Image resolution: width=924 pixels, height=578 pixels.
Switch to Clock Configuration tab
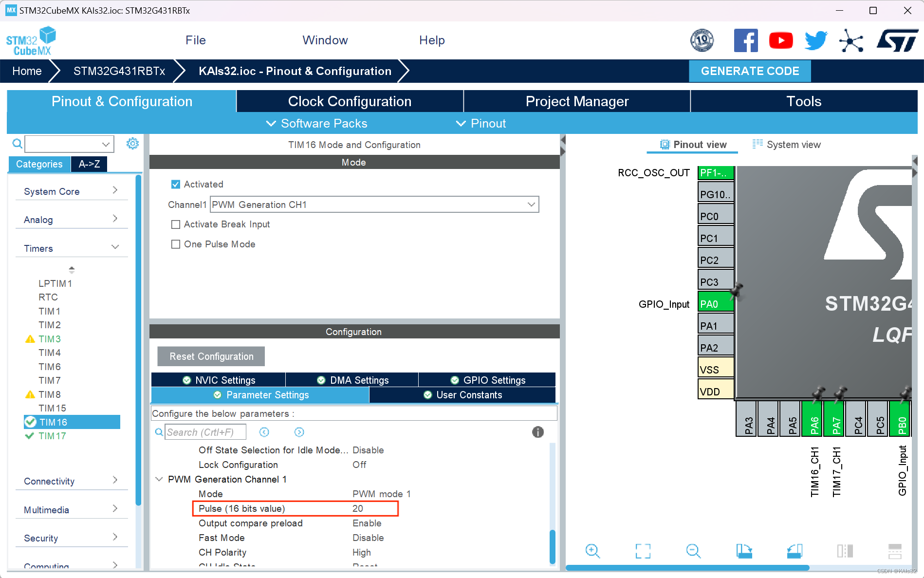350,101
